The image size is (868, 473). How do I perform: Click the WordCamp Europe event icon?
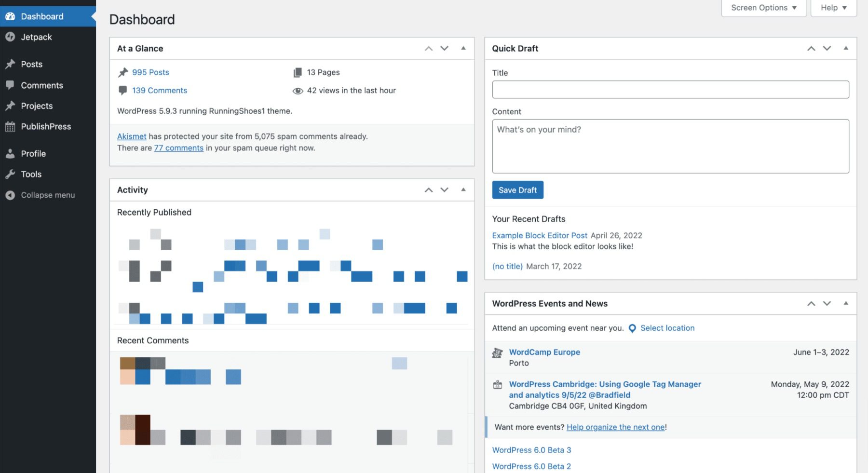coord(497,352)
